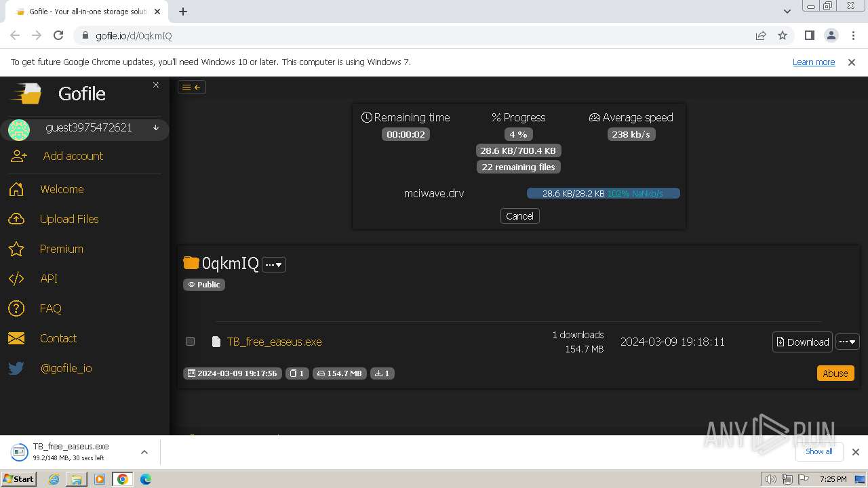Close the Gofile browser tab
Image resolution: width=868 pixels, height=488 pixels.
click(x=158, y=12)
